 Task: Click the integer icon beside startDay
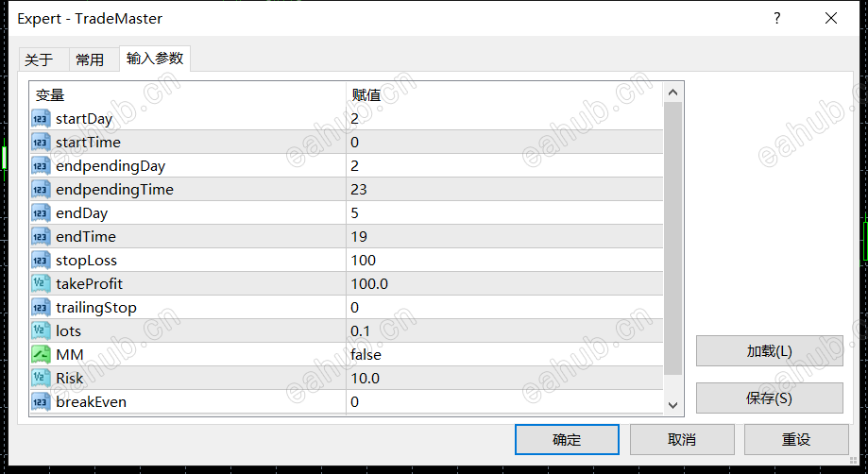tap(41, 119)
